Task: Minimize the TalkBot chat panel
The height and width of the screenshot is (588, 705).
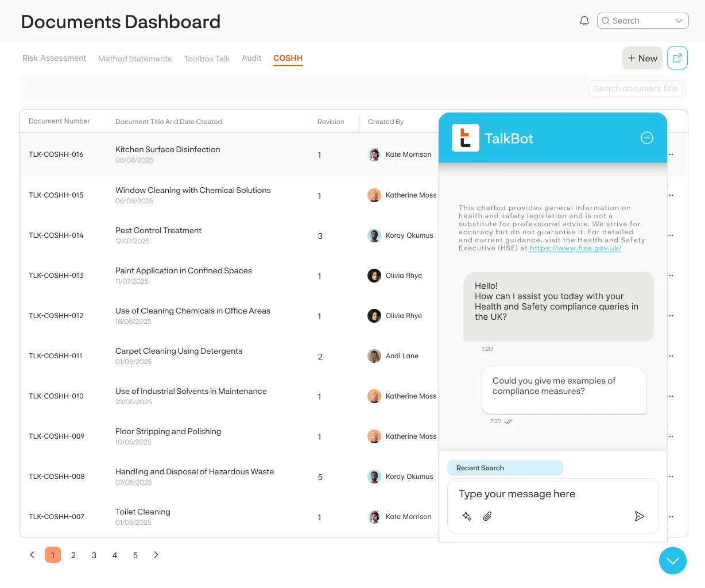Action: tap(647, 138)
